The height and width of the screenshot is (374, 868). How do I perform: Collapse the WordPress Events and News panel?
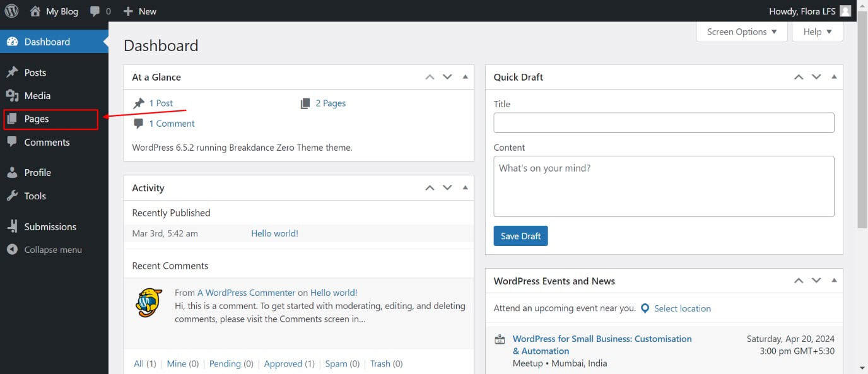coord(834,281)
